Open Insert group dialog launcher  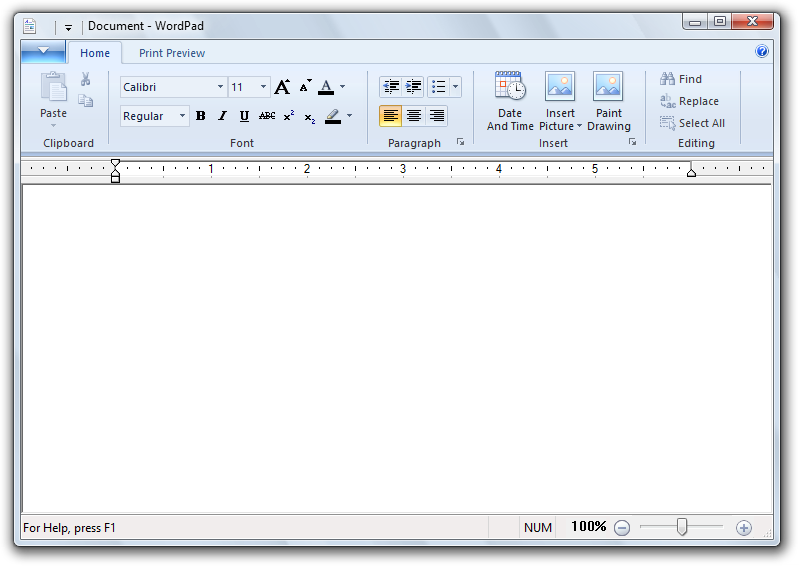tap(633, 142)
